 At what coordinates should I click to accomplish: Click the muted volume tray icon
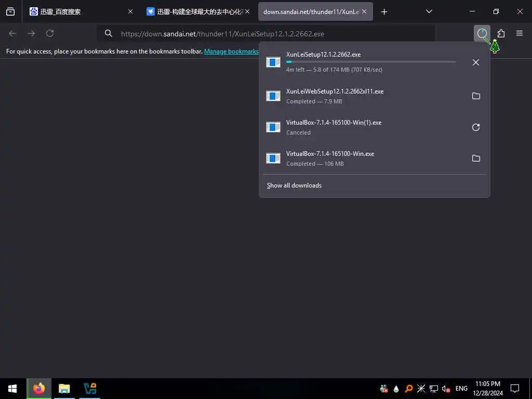446,389
